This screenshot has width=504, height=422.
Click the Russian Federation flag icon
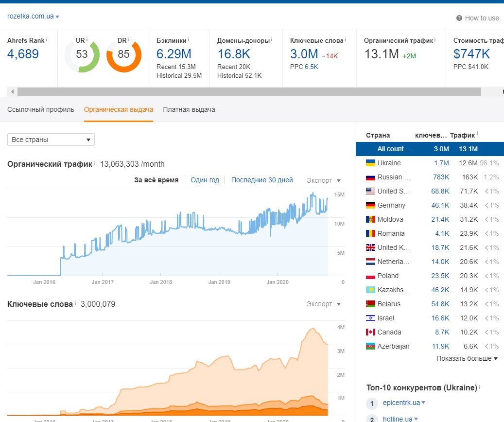click(x=370, y=177)
